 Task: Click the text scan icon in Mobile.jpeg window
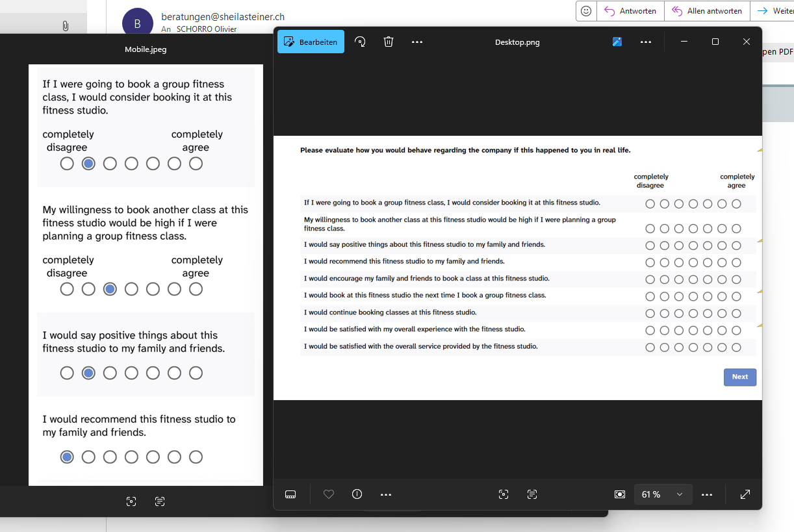(160, 501)
